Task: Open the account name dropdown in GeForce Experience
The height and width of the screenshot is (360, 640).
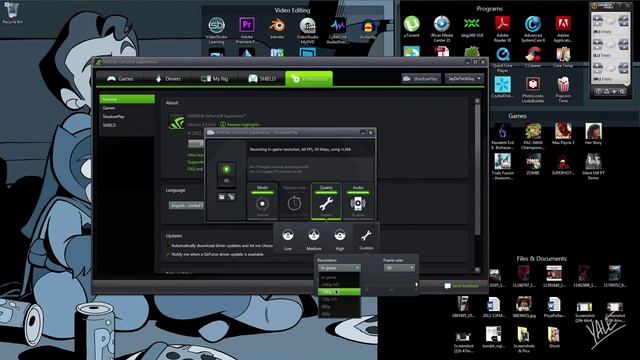Action: (x=464, y=78)
